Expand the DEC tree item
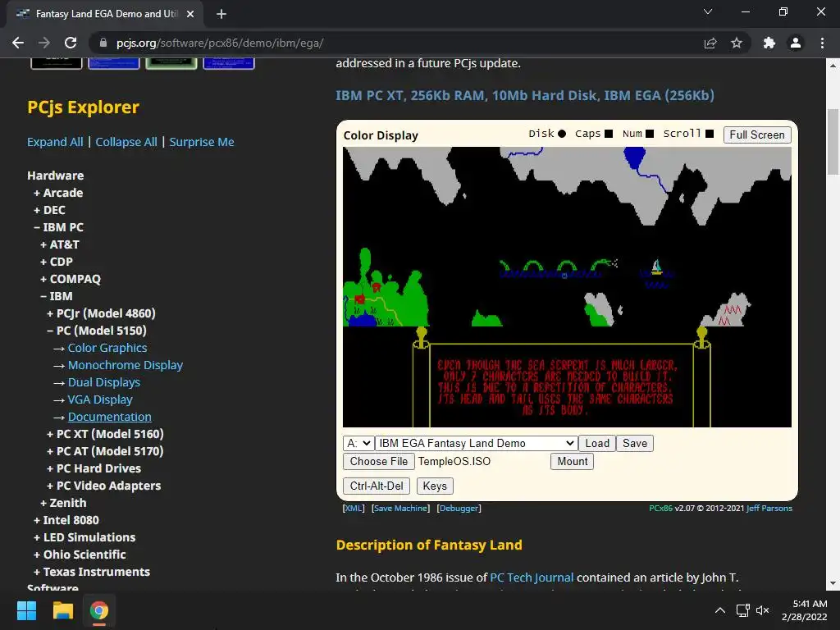 point(49,210)
